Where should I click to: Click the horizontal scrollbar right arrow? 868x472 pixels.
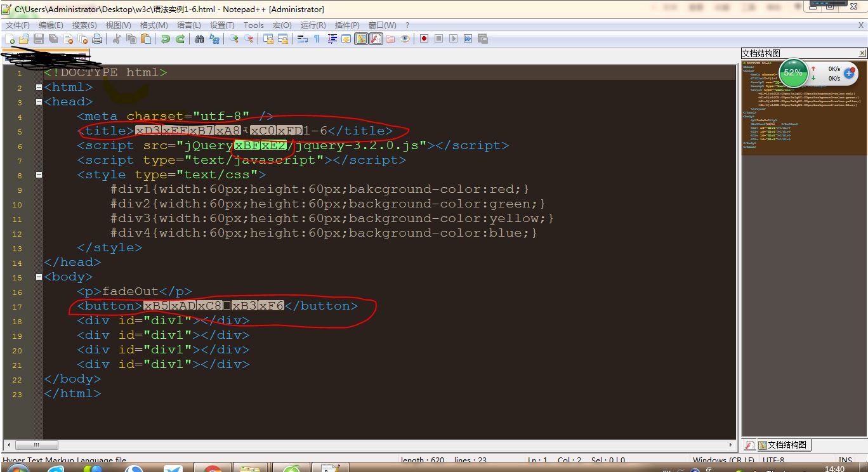coord(731,445)
